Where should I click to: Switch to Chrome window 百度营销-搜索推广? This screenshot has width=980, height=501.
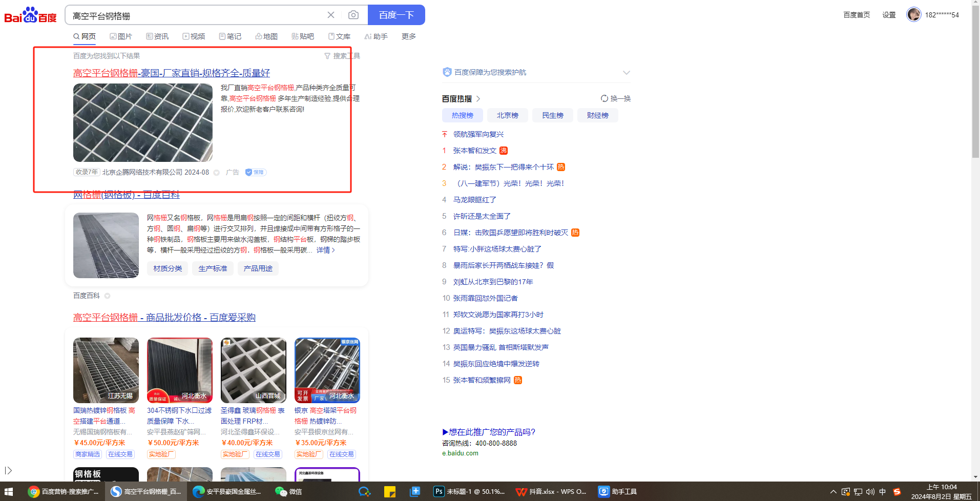[64, 492]
